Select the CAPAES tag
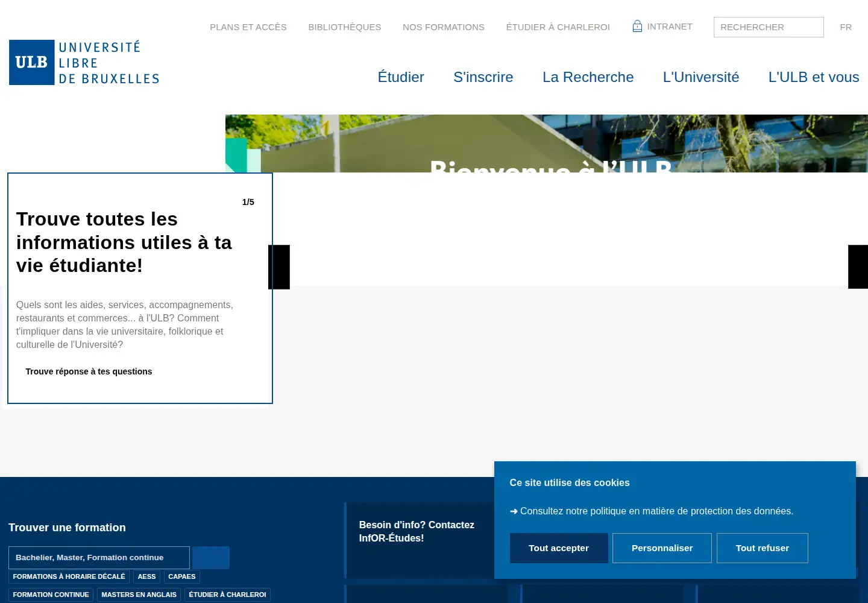868x603 pixels. click(182, 576)
